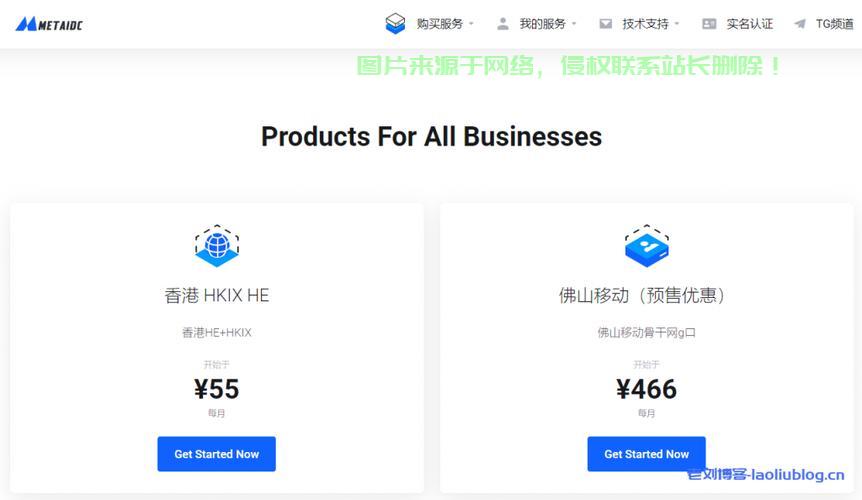
Task: Click the globe product icon above 香港 HKIX HE
Action: (x=217, y=246)
